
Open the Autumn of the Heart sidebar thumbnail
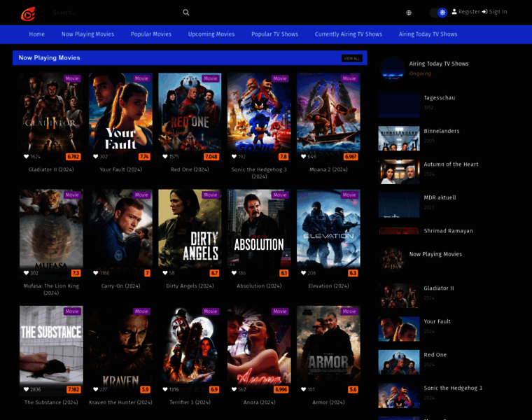point(399,171)
